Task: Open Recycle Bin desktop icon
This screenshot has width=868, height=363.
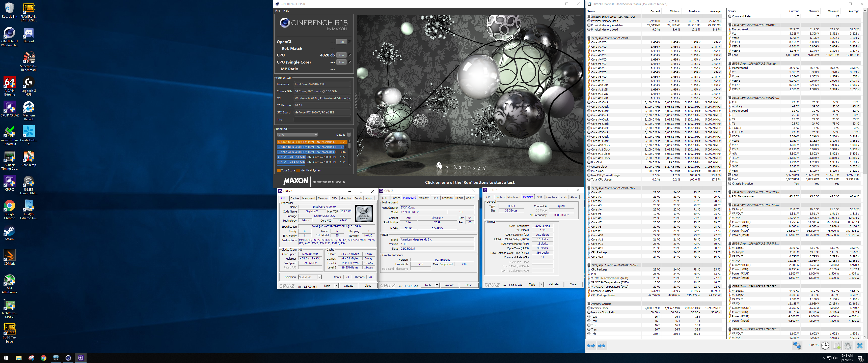Action: [9, 10]
